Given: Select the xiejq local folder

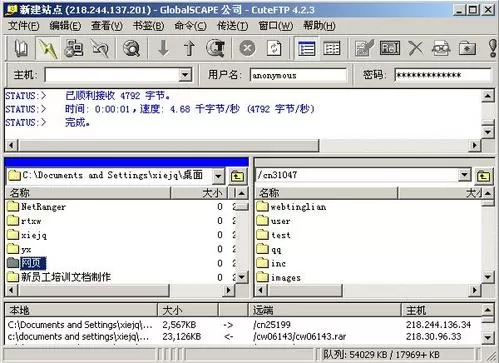Looking at the screenshot, I should point(27,235).
